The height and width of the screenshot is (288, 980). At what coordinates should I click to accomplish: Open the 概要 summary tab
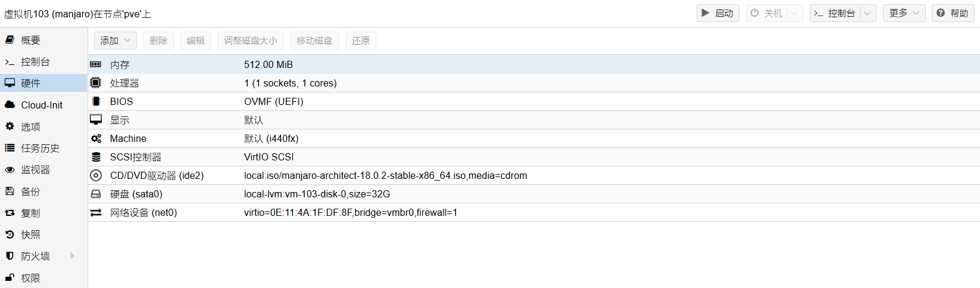[30, 40]
